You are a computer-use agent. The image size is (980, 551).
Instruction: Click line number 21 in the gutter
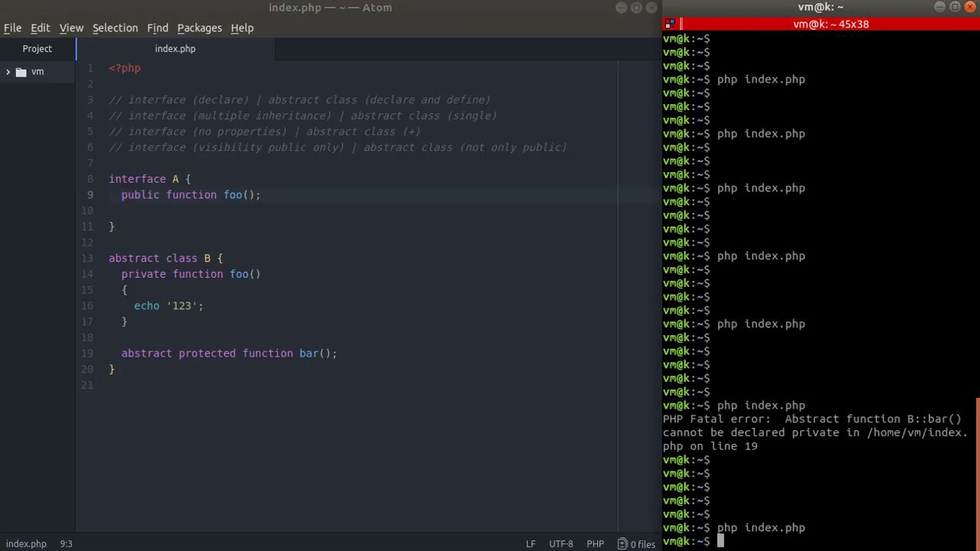[87, 385]
